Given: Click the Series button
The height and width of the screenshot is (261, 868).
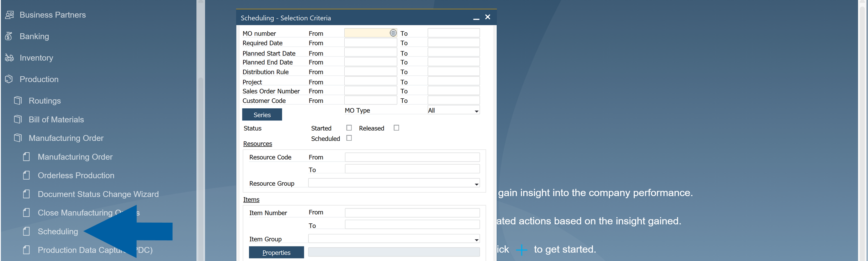Looking at the screenshot, I should pyautogui.click(x=262, y=115).
